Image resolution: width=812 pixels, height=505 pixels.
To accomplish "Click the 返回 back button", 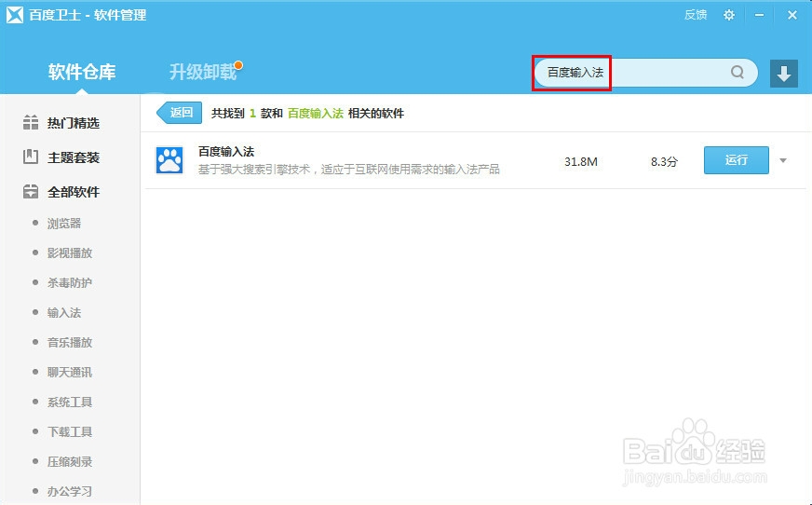I will point(179,113).
